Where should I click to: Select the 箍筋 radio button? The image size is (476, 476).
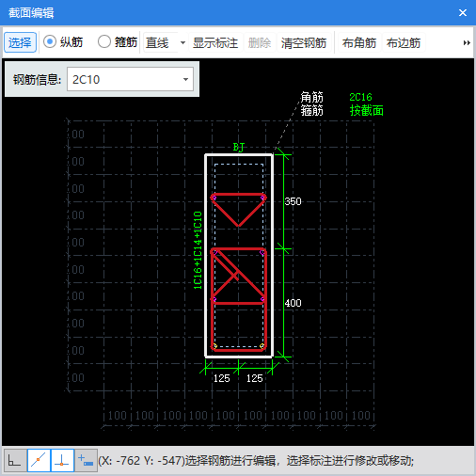104,41
